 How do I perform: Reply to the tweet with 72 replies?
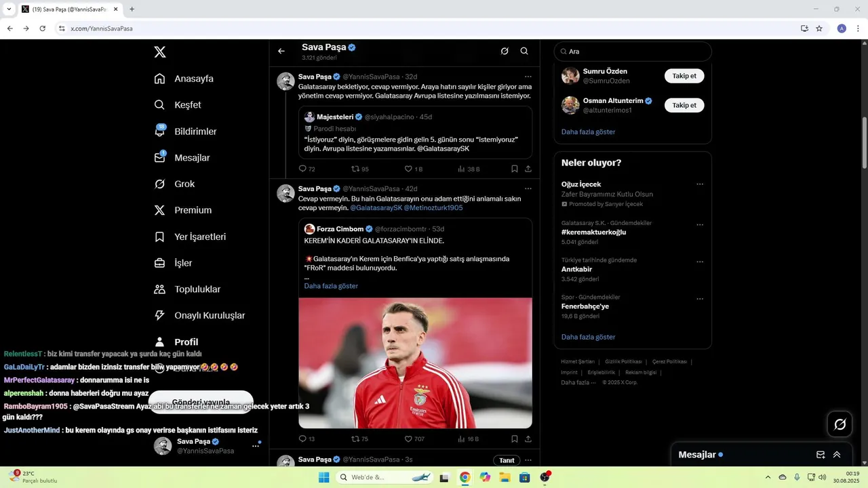(307, 169)
